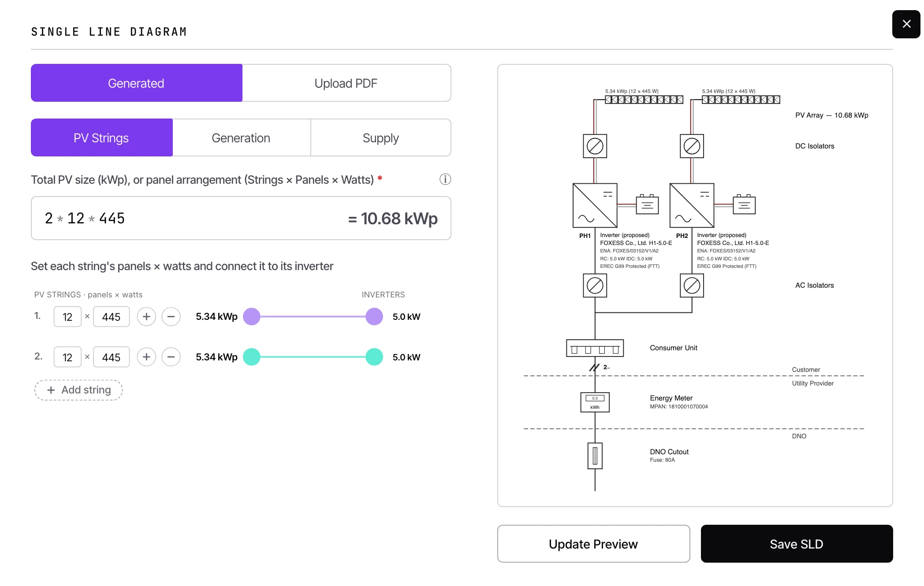Remove a panel from string 1 with minus

(171, 316)
